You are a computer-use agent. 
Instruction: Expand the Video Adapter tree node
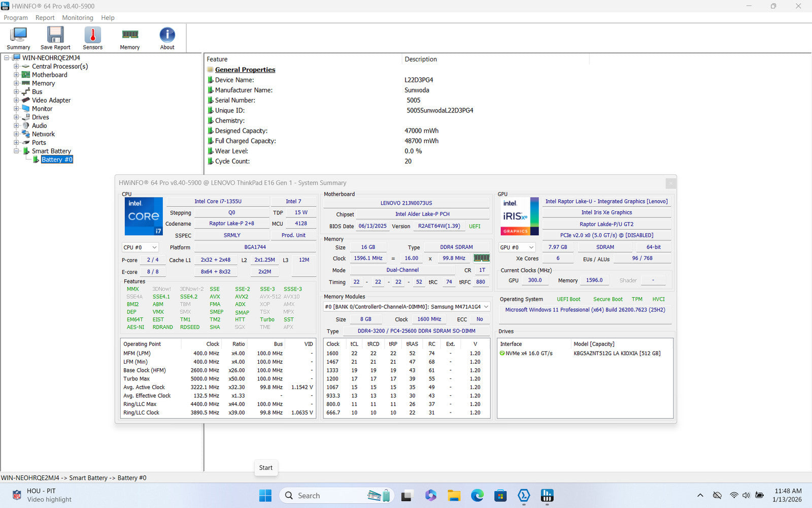(16, 101)
